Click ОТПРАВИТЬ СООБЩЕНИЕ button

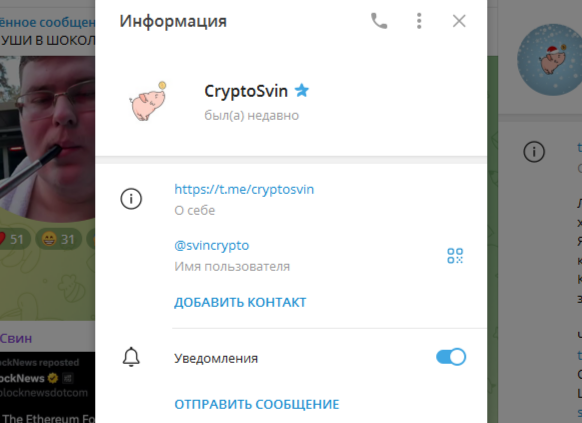[257, 404]
